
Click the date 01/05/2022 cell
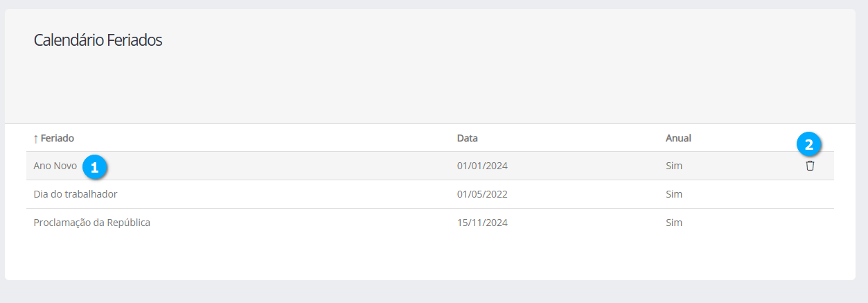coord(482,194)
